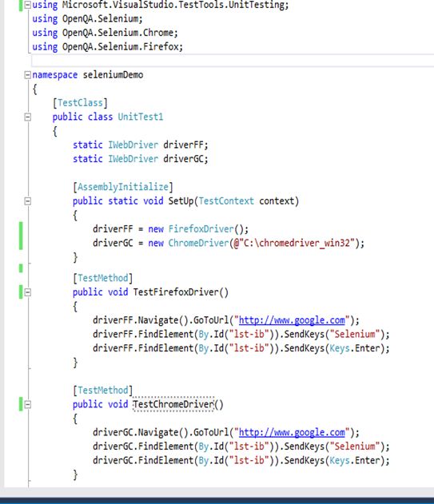Click the namespace name seleniumDemo
Image resolution: width=434 pixels, height=504 pixels.
[113, 75]
